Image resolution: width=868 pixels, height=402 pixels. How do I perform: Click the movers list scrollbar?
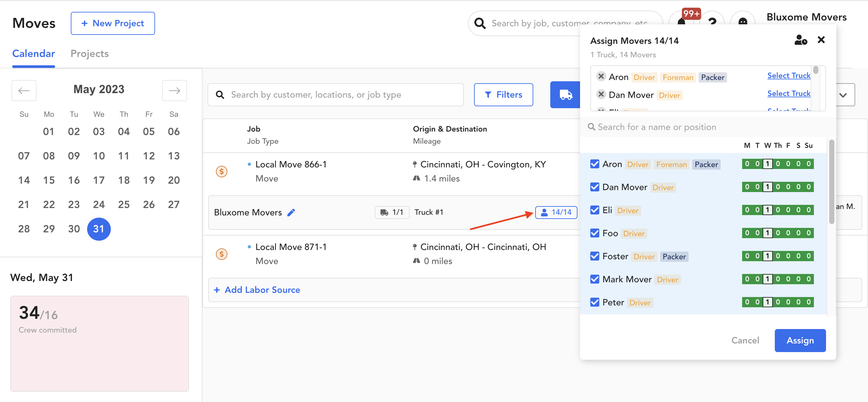831,182
